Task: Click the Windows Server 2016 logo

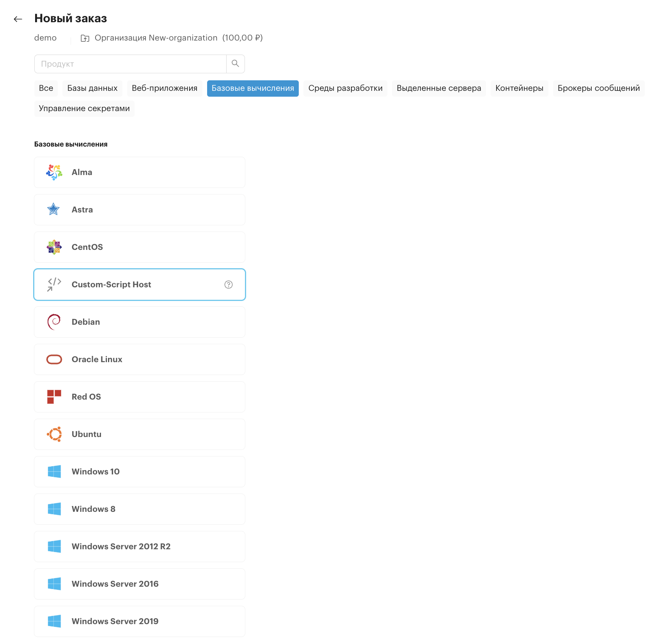Action: coord(54,584)
